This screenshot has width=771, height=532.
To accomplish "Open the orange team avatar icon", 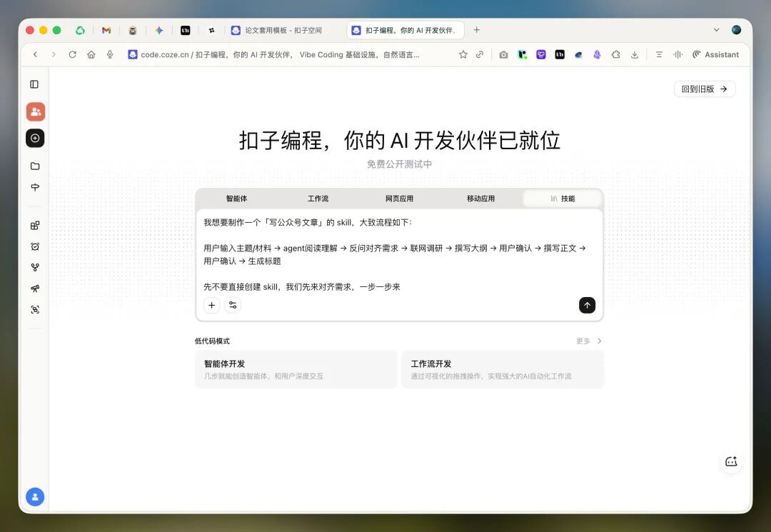I will click(x=36, y=112).
